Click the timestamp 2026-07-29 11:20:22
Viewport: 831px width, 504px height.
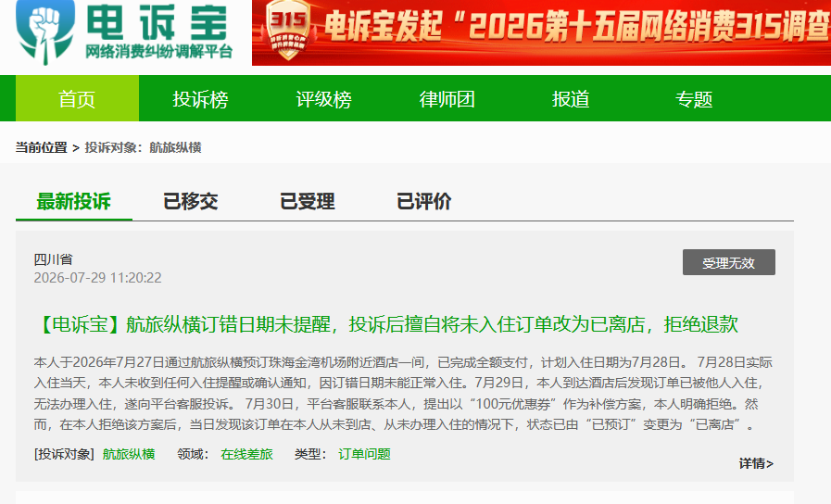97,278
